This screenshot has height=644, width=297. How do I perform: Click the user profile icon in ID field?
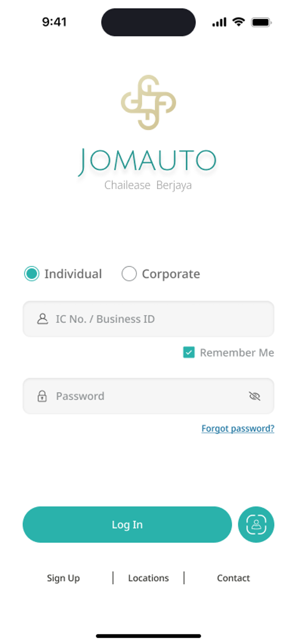(x=42, y=319)
